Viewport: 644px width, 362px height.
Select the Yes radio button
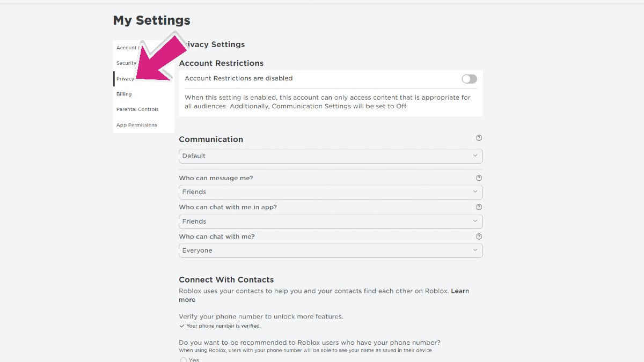tap(184, 360)
